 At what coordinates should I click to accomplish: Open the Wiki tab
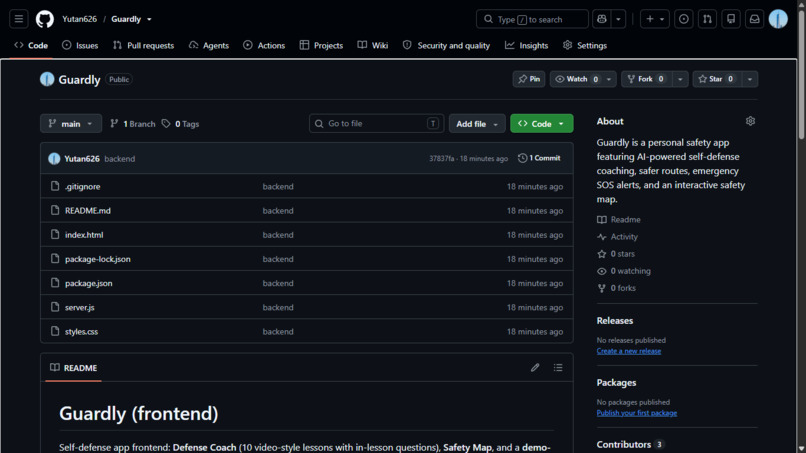(x=373, y=45)
